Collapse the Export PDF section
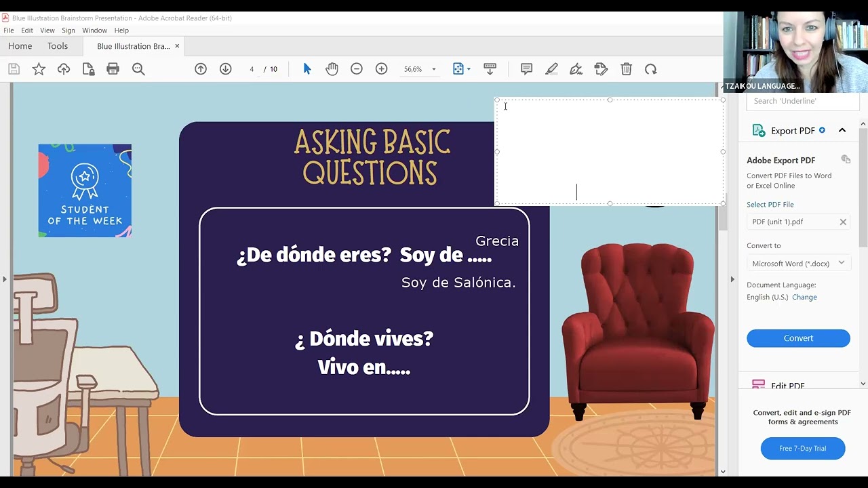This screenshot has height=488, width=868. pyautogui.click(x=842, y=129)
